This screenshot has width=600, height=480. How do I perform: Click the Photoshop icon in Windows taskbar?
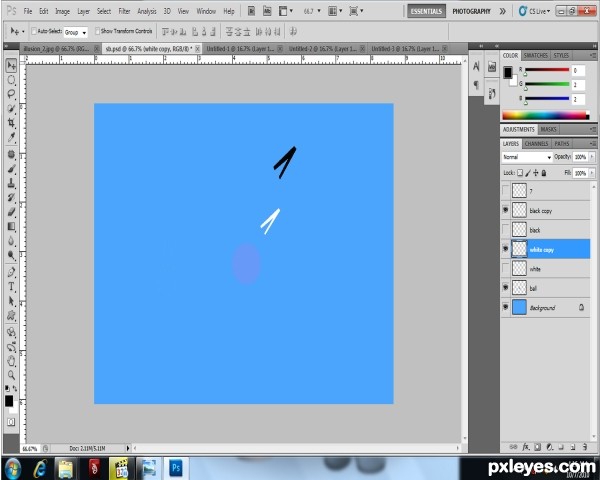point(176,468)
